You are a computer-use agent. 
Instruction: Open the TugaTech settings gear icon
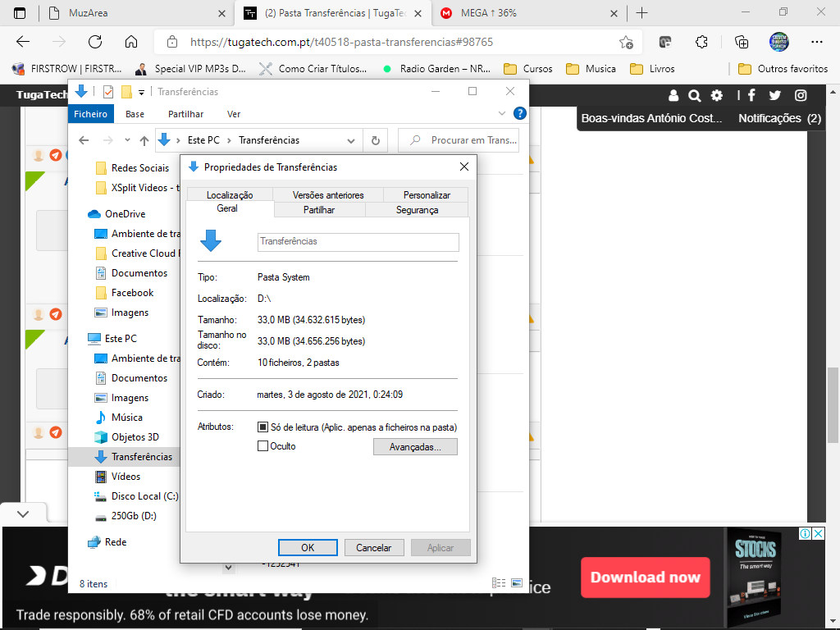tap(717, 95)
